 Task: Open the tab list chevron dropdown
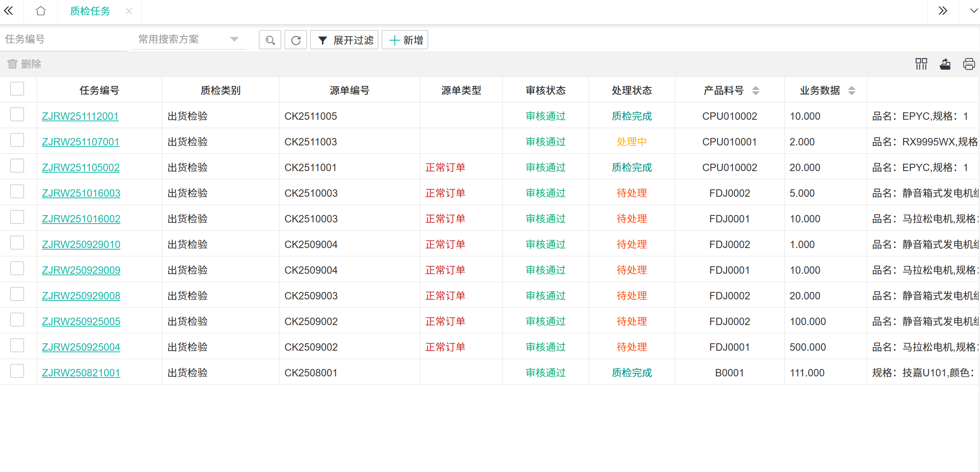973,11
